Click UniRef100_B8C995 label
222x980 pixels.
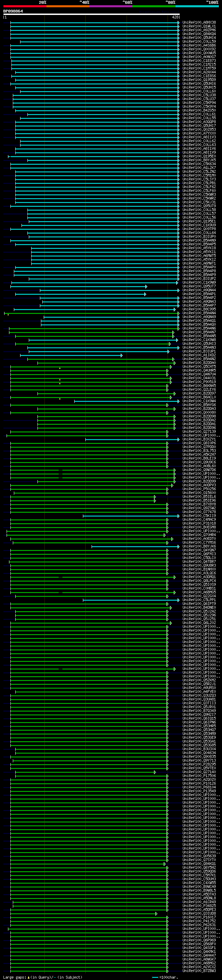199,309
